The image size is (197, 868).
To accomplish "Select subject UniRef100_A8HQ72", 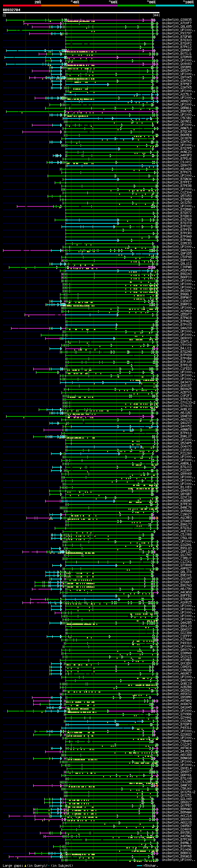I will [177, 101].
